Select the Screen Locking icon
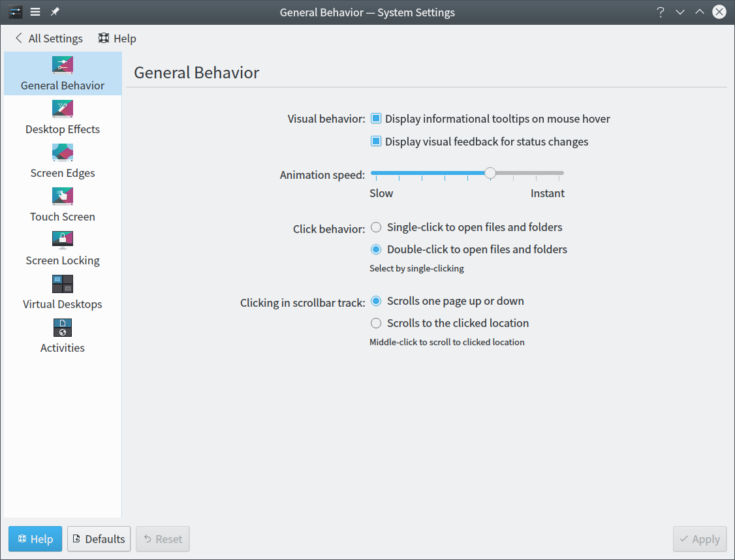 [x=62, y=239]
